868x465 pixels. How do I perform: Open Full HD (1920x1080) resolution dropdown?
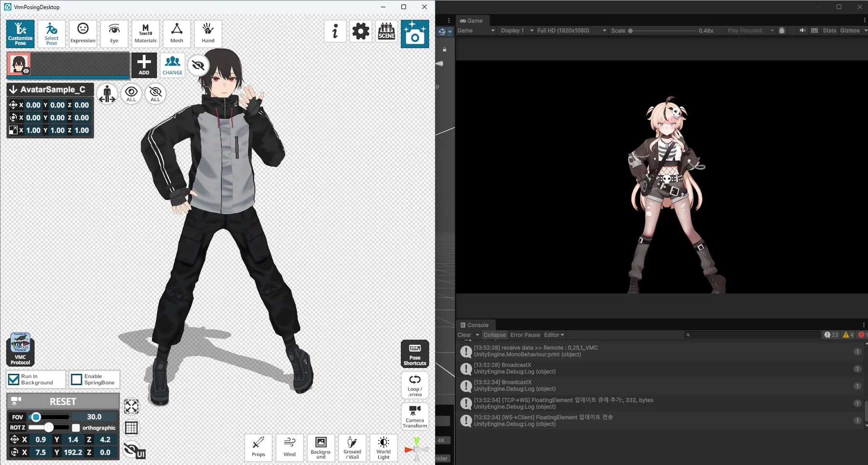571,30
